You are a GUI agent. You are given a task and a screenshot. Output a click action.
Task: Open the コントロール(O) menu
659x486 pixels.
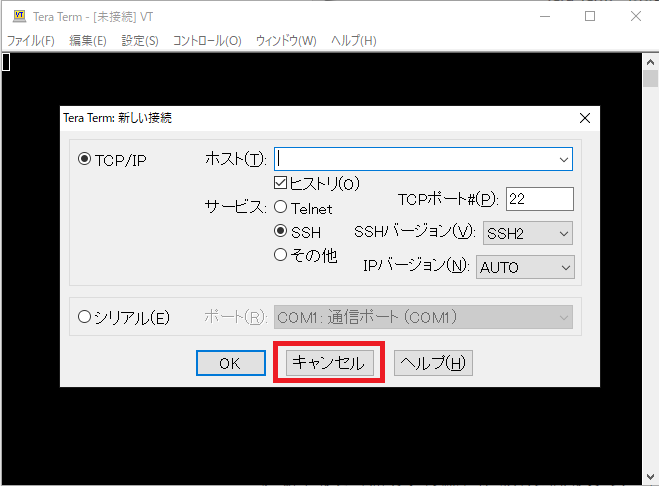coord(207,41)
